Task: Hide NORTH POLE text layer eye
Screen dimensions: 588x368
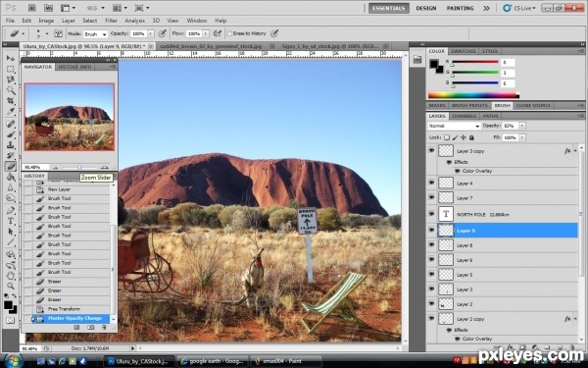Action: point(431,214)
